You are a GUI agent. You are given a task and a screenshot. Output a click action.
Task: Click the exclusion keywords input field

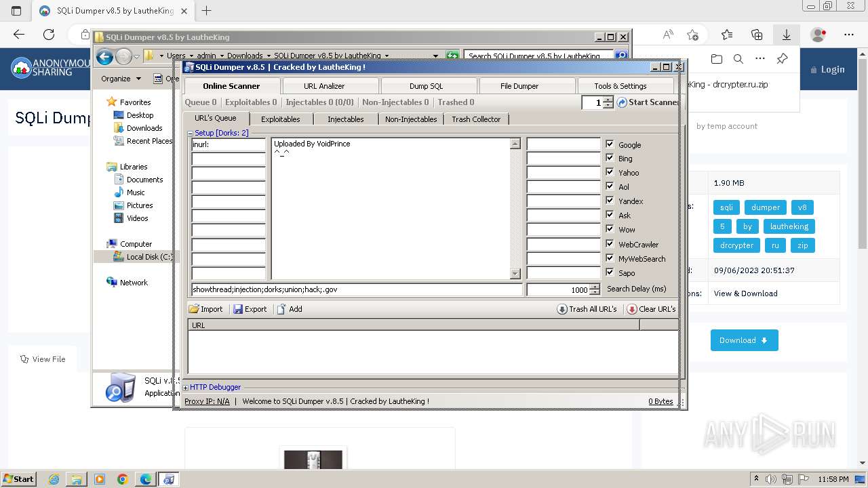coord(357,289)
